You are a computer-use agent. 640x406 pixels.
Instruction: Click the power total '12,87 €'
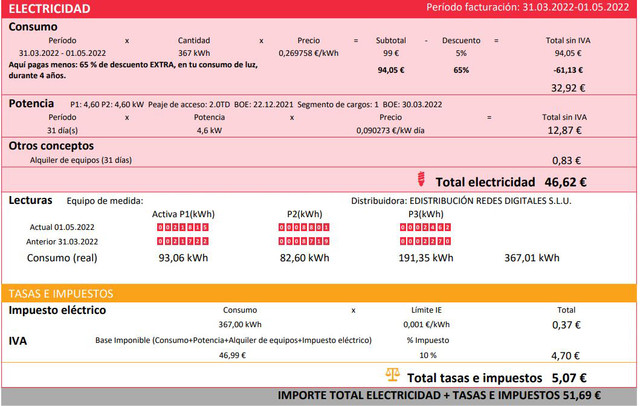click(x=564, y=131)
